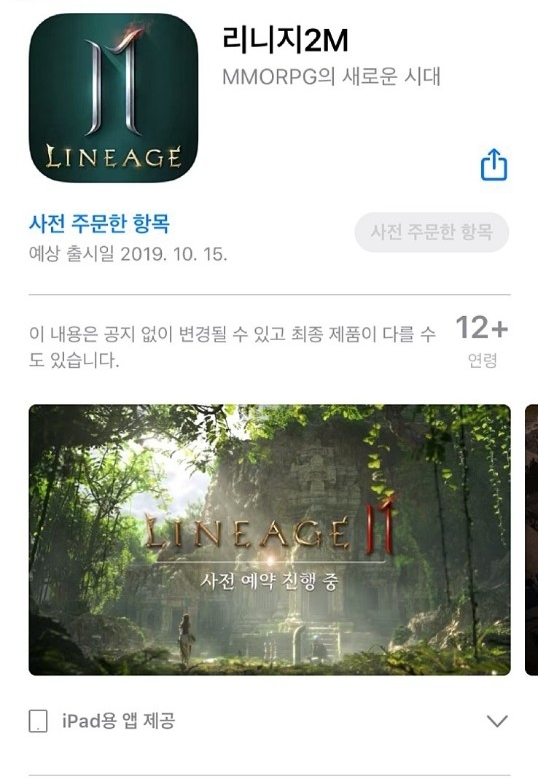Expand the iPad app availability chevron

click(x=497, y=721)
